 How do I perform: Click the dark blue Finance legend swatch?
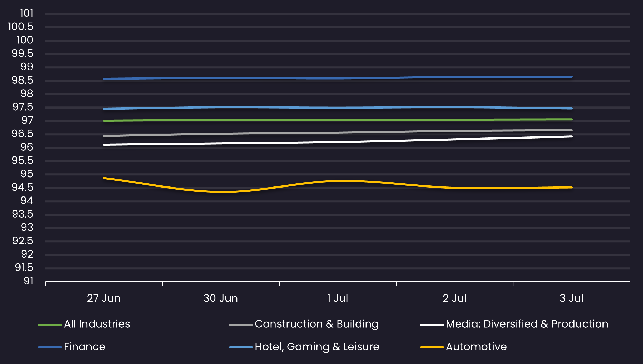(x=50, y=347)
